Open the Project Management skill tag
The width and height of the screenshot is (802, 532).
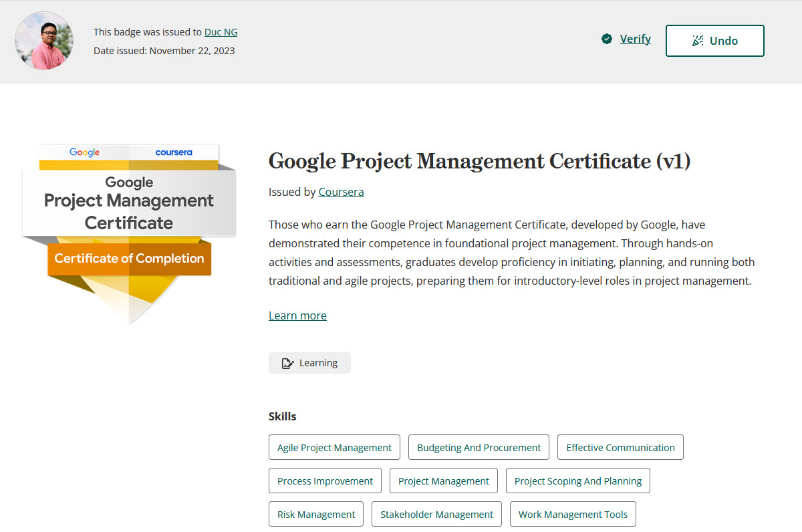(x=444, y=481)
